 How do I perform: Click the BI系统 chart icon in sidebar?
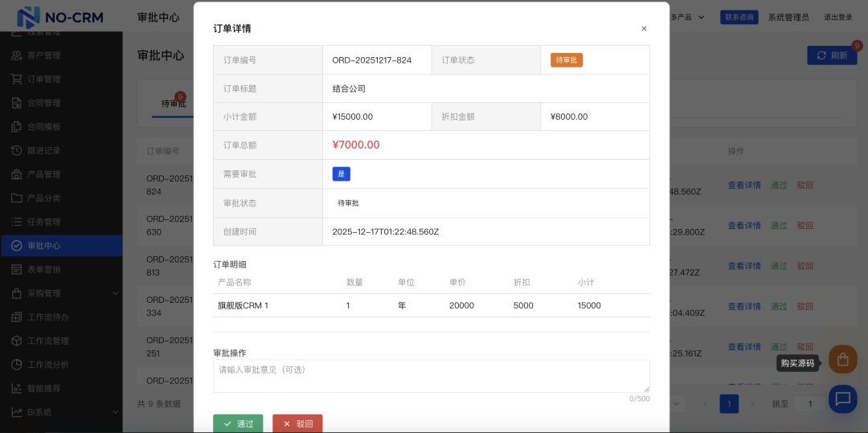coord(17,412)
